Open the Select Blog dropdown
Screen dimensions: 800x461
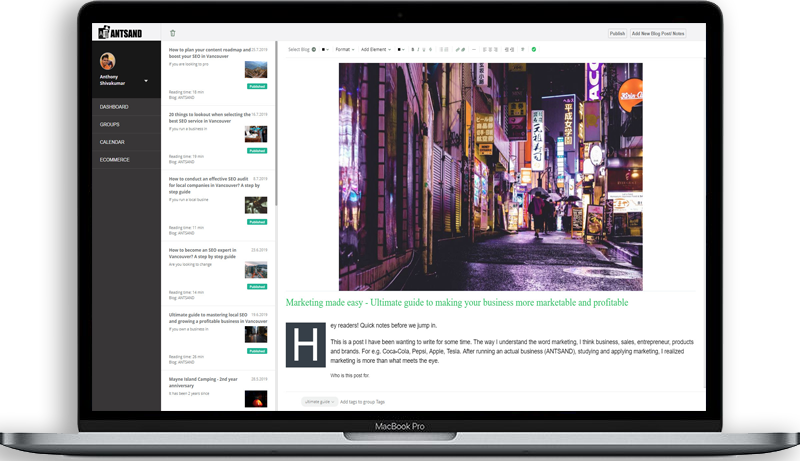point(301,49)
